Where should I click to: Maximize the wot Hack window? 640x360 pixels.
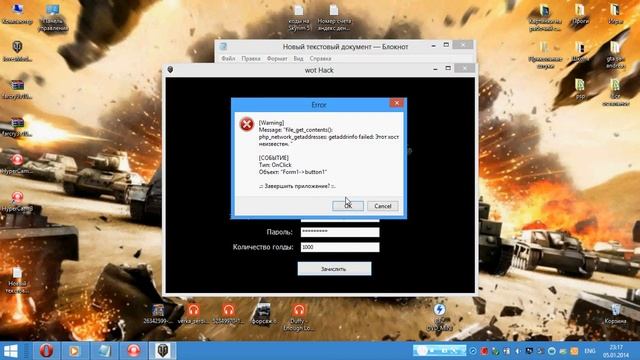[448, 68]
